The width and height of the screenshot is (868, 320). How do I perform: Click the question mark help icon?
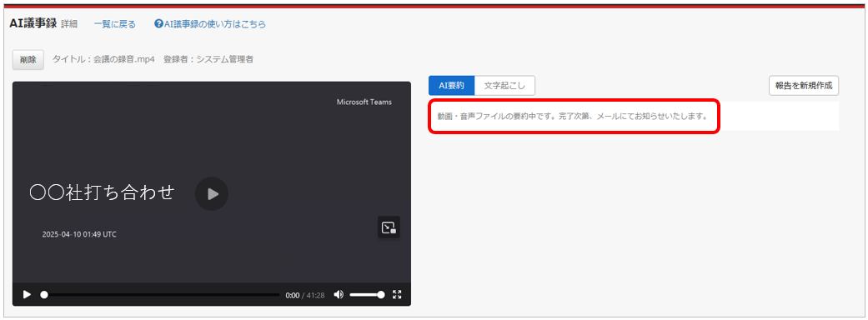click(x=159, y=24)
